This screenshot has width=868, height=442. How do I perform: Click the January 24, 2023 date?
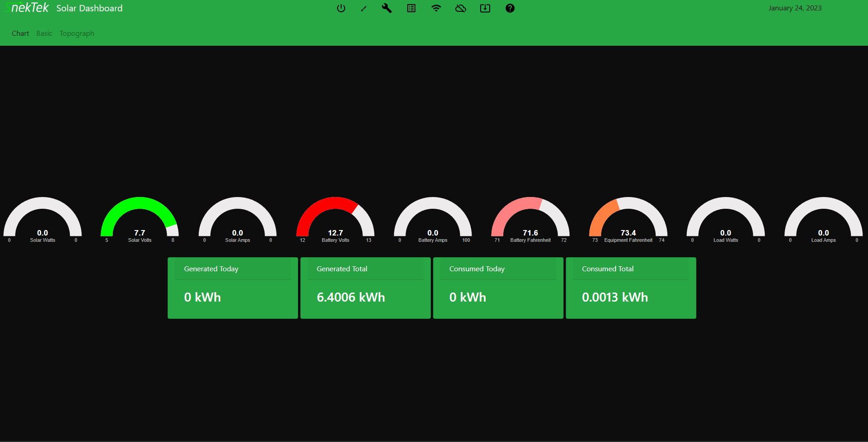[795, 8]
